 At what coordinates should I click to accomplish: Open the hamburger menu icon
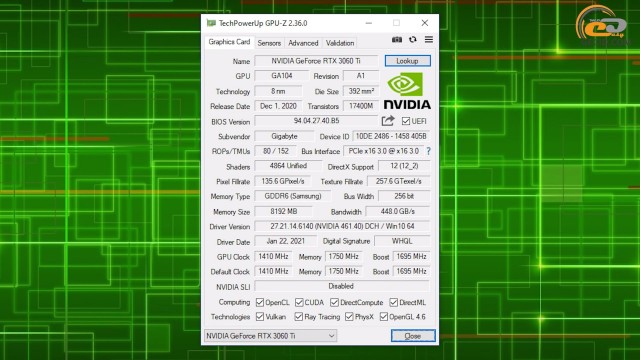click(x=429, y=40)
